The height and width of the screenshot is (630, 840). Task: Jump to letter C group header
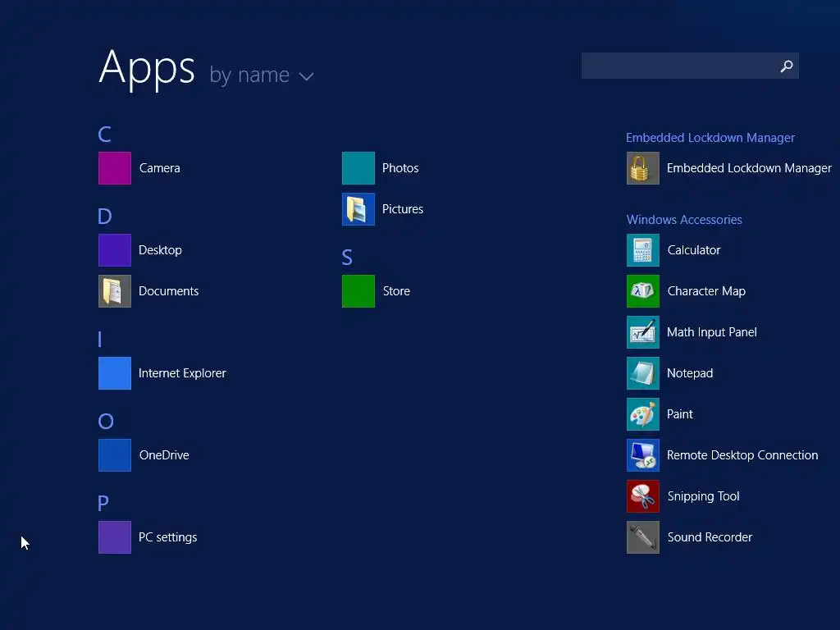pos(104,135)
